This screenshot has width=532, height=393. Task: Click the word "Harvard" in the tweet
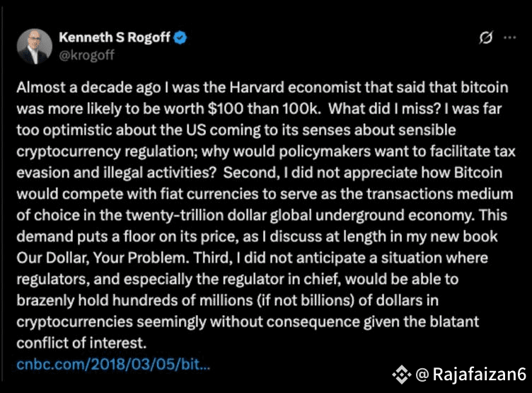257,88
